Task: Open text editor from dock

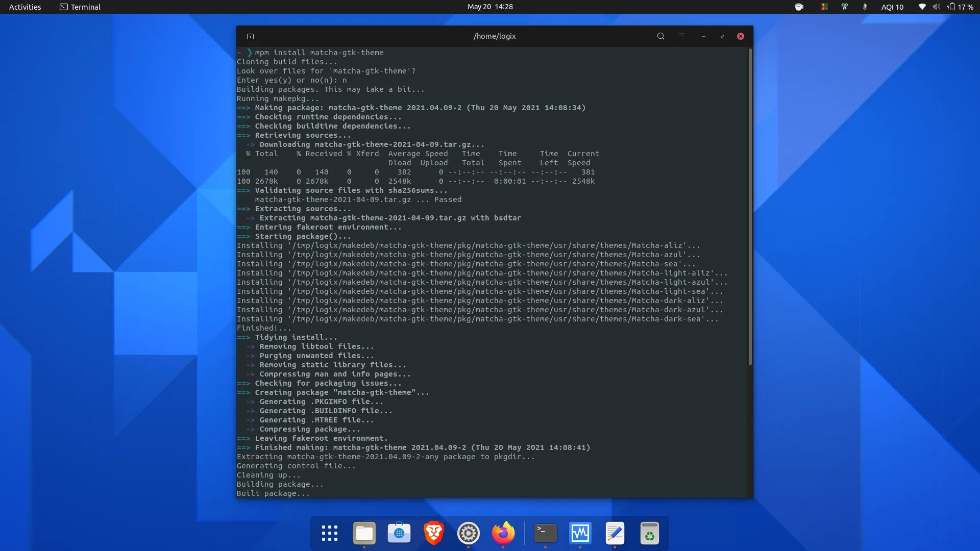Action: coord(615,533)
